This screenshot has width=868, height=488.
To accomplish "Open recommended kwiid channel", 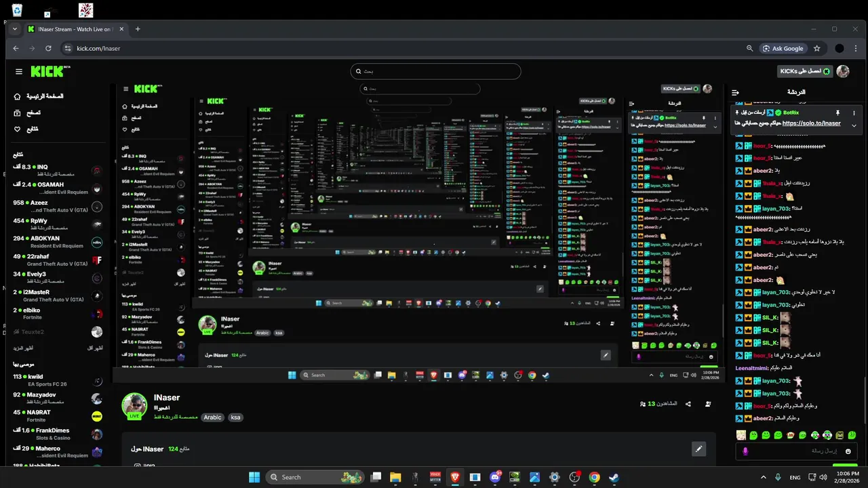I will 58,380.
